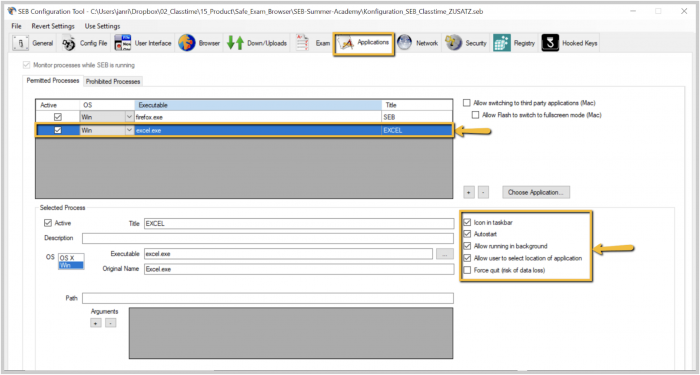Uncheck the Autostart option
This screenshot has height=375, width=700.
[x=467, y=234]
